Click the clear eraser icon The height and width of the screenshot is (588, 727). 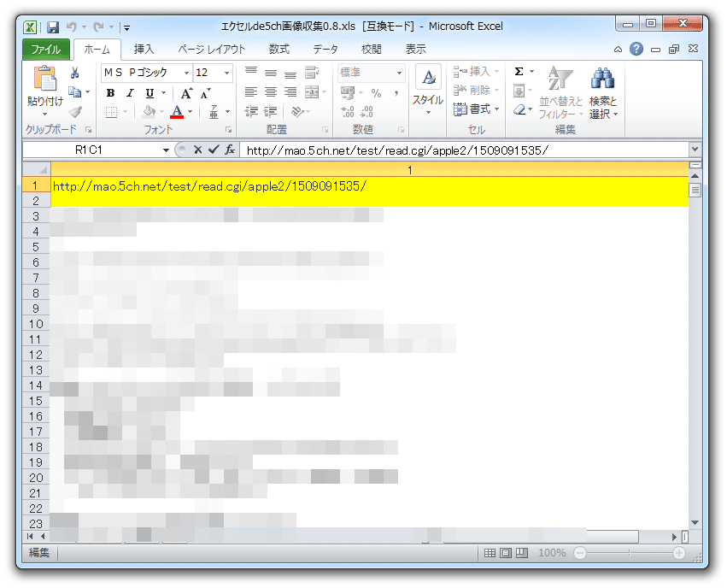click(519, 109)
